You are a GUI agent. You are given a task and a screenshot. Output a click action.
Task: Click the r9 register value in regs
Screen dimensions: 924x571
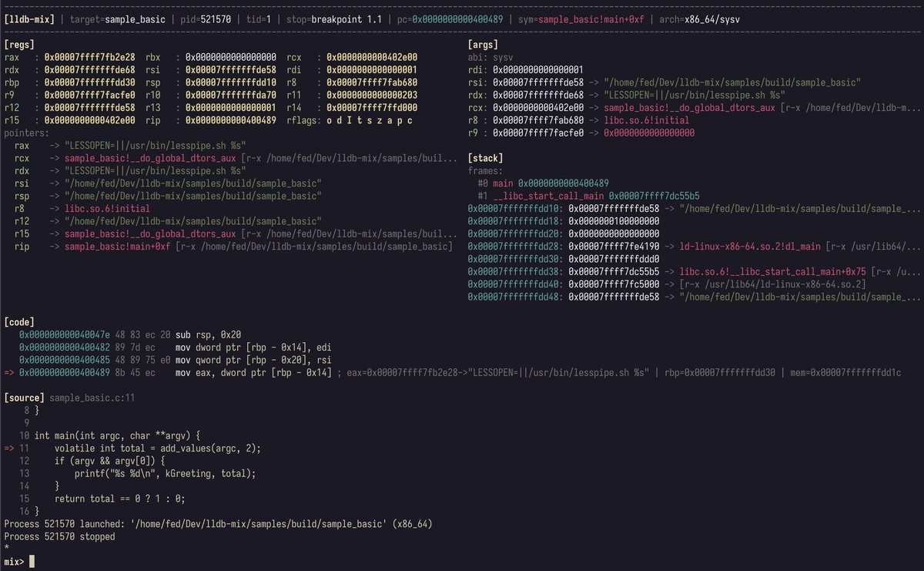90,96
